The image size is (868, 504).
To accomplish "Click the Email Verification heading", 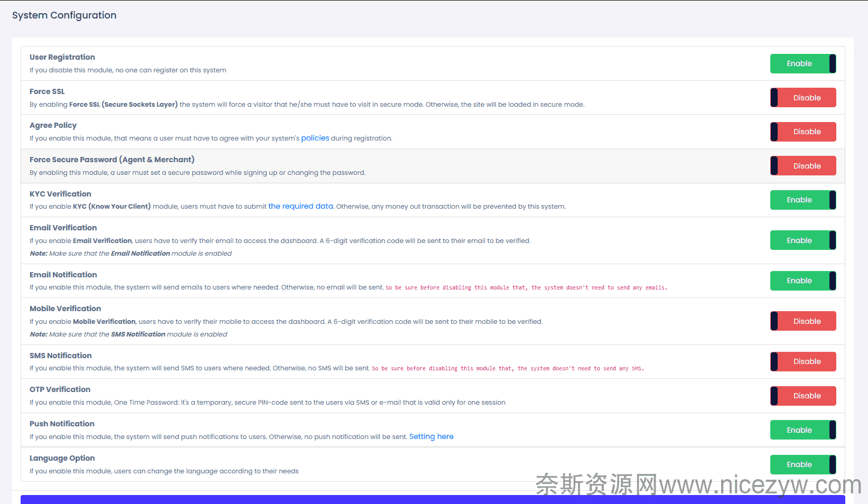I will click(x=63, y=228).
